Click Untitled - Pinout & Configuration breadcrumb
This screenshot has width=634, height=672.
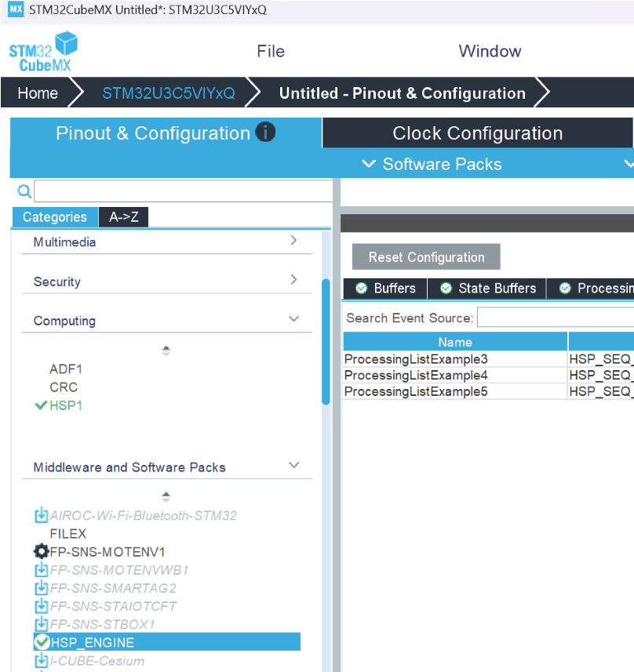coord(403,93)
